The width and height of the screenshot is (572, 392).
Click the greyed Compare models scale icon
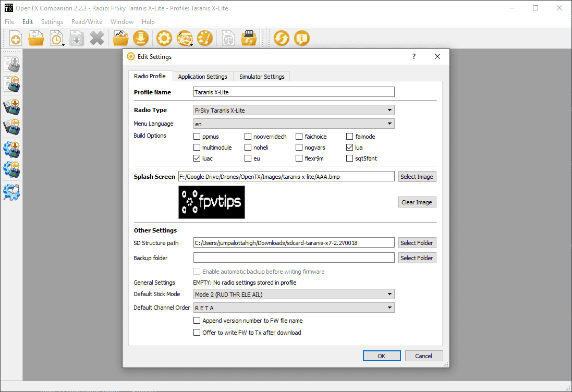tap(228, 38)
